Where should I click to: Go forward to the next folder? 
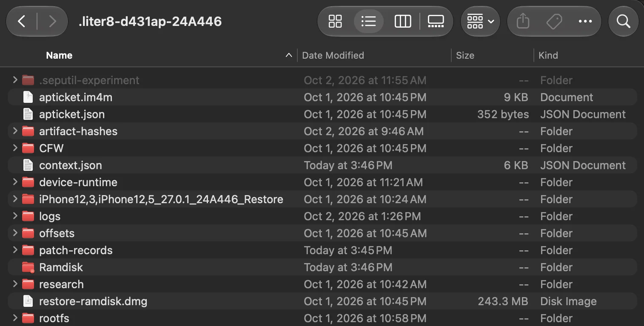coord(52,21)
